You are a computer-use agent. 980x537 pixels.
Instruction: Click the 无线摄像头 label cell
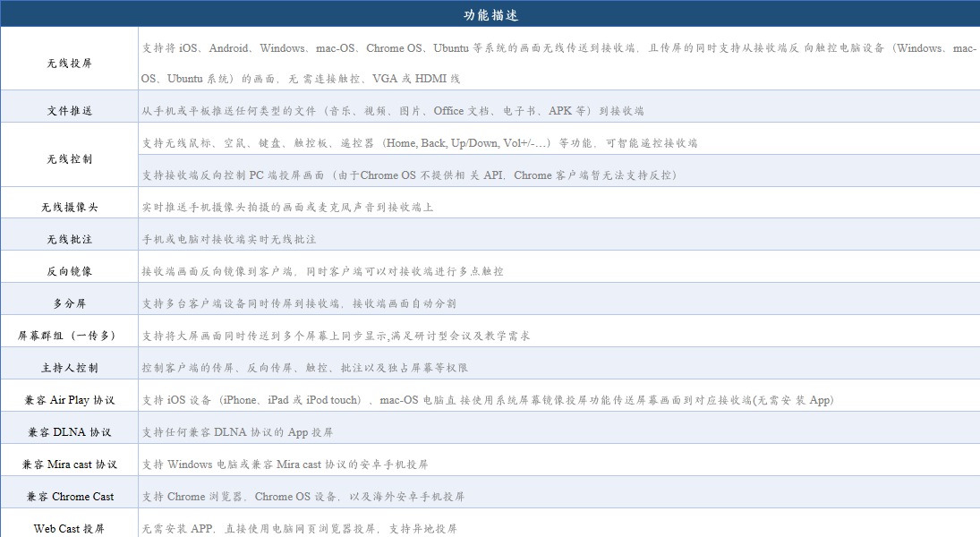70,208
